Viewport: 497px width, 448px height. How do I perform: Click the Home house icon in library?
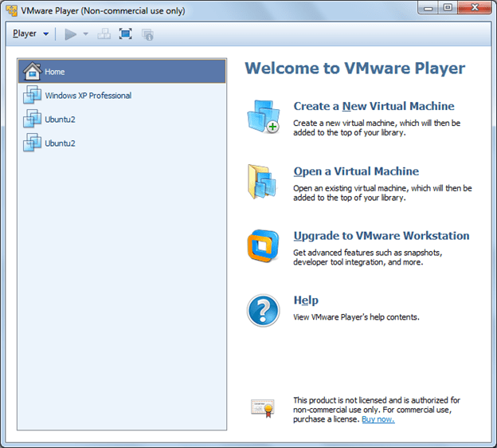point(32,71)
